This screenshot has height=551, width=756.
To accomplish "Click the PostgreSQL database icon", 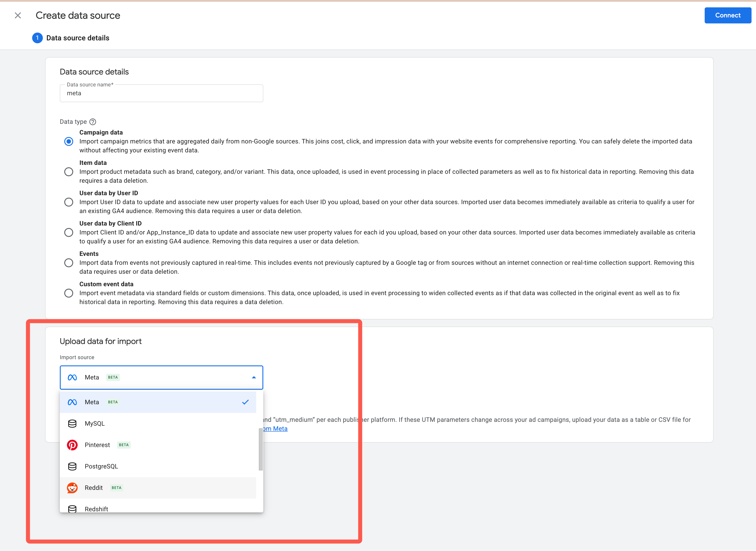I will pyautogui.click(x=72, y=466).
